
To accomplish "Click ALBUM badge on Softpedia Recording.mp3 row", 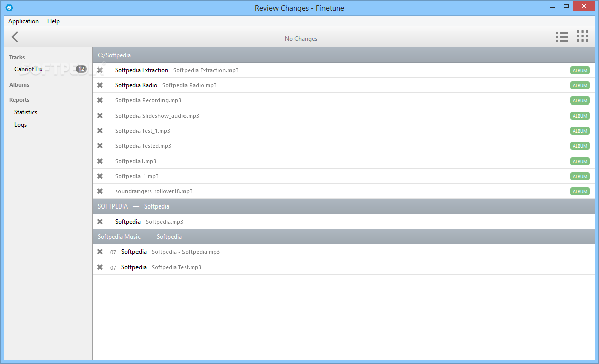I will [580, 101].
